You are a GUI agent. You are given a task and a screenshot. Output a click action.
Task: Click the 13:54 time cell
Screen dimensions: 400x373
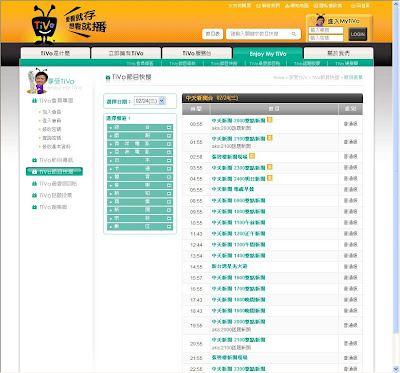(x=196, y=256)
